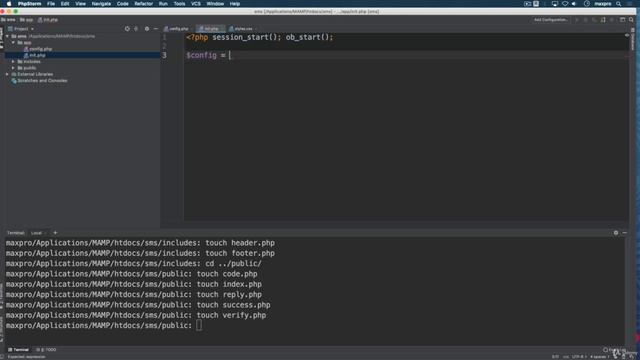The image size is (640, 360).
Task: Open the VCS menu
Action: 196,4
